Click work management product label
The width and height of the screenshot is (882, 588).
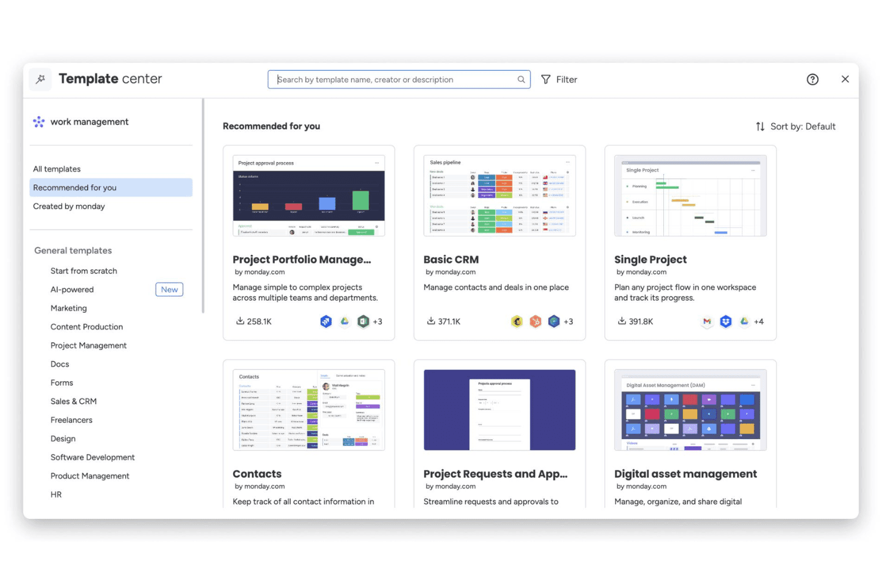89,122
